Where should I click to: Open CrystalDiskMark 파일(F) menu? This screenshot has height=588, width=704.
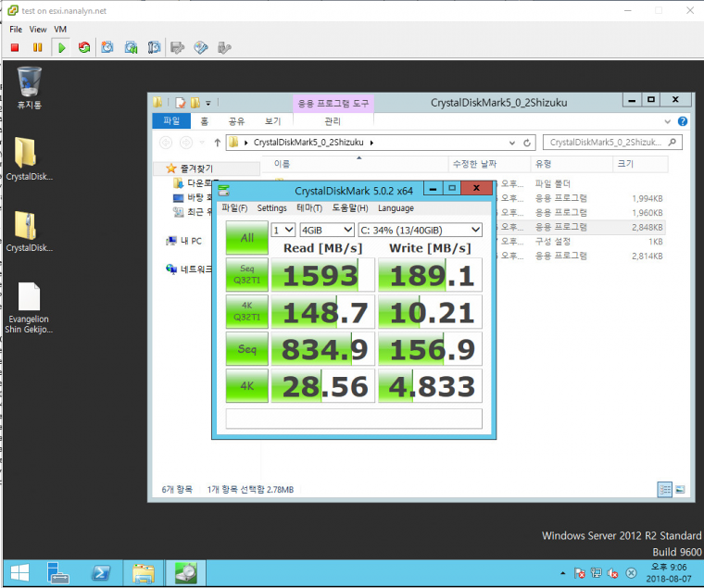tap(234, 207)
